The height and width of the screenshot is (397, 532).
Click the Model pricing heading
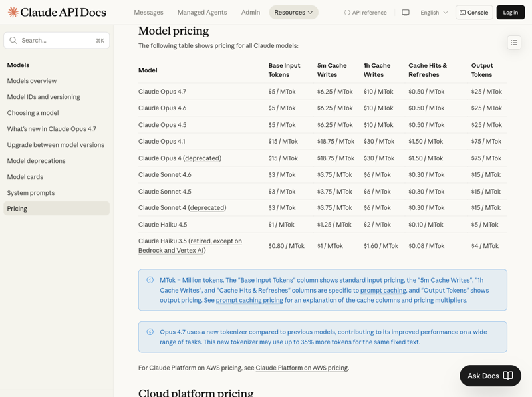[x=174, y=31]
